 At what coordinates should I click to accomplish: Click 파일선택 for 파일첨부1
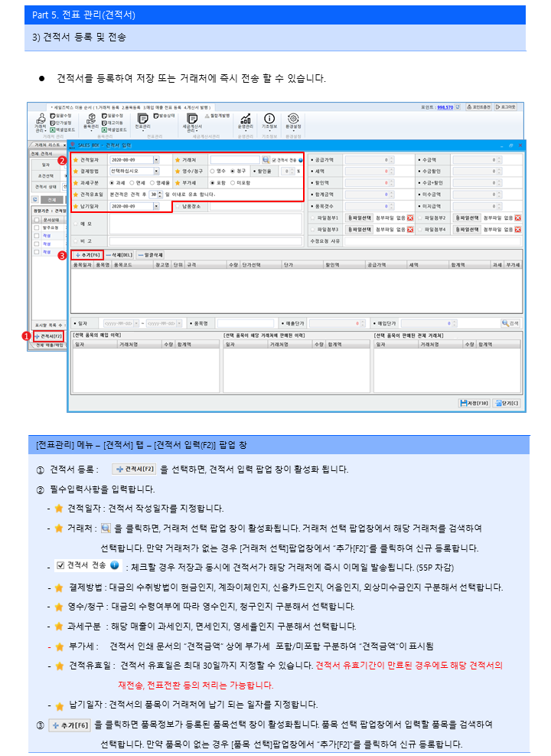coord(360,218)
